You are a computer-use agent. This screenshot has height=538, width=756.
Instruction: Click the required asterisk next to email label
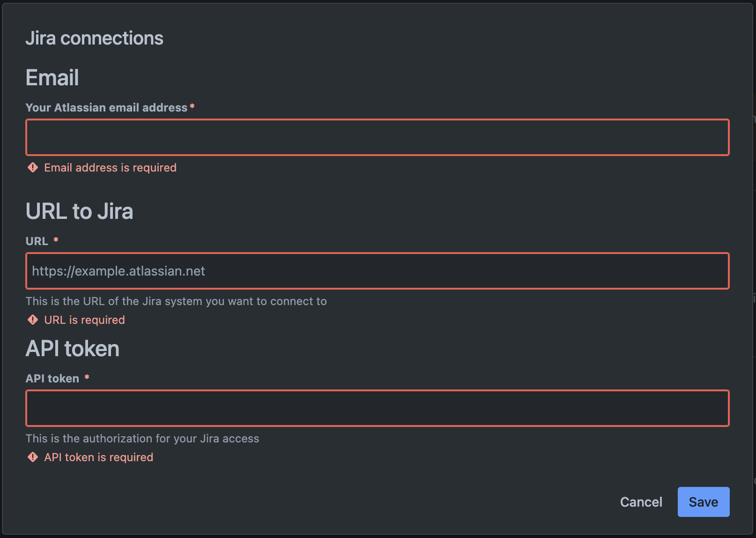click(192, 107)
